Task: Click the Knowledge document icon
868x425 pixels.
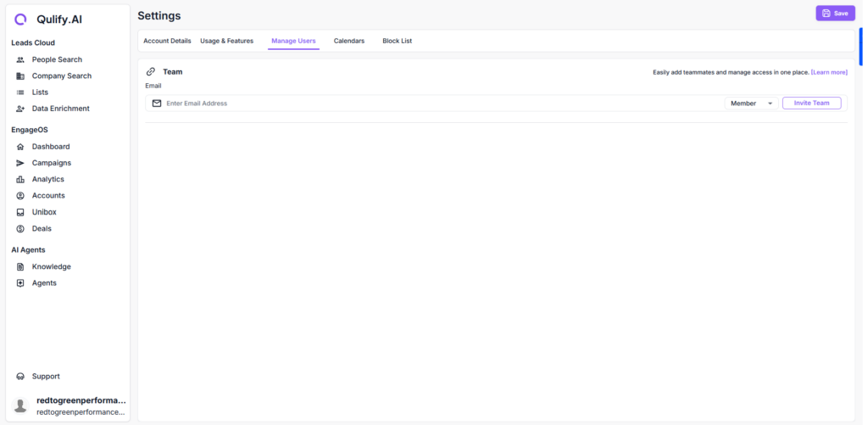Action: 20,266
